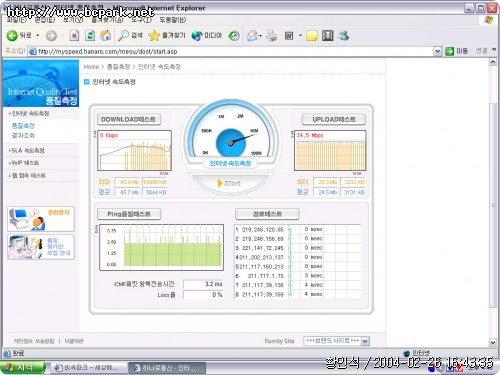Click the Internet Quality Test banner image

(41, 83)
